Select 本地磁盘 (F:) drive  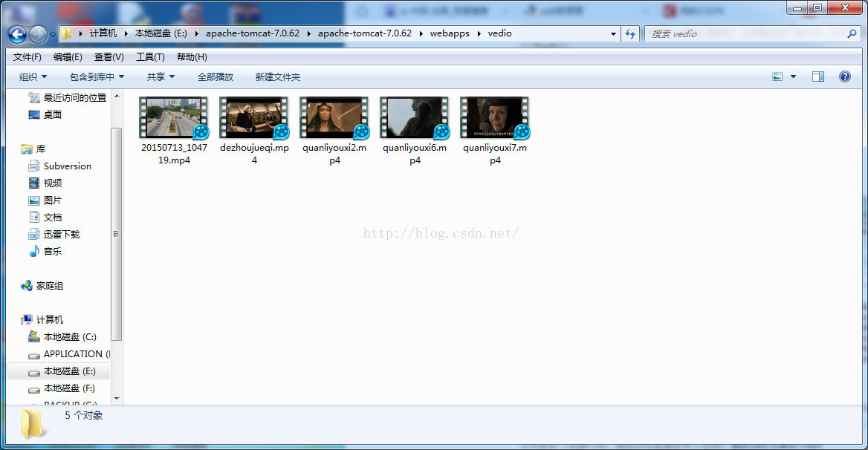pyautogui.click(x=62, y=388)
